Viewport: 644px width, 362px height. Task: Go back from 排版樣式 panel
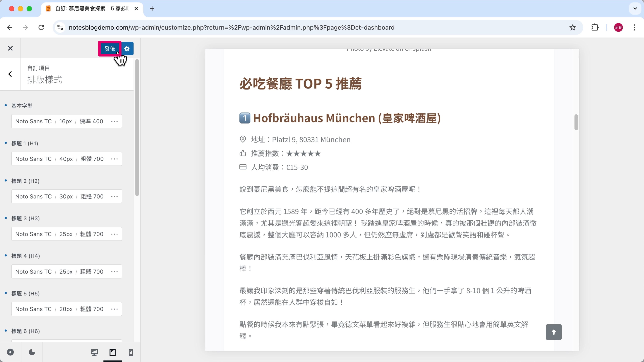click(x=10, y=74)
